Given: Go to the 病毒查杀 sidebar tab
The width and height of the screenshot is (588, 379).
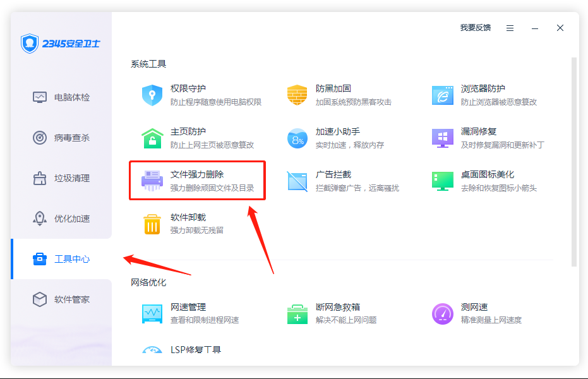Looking at the screenshot, I should coord(62,138).
